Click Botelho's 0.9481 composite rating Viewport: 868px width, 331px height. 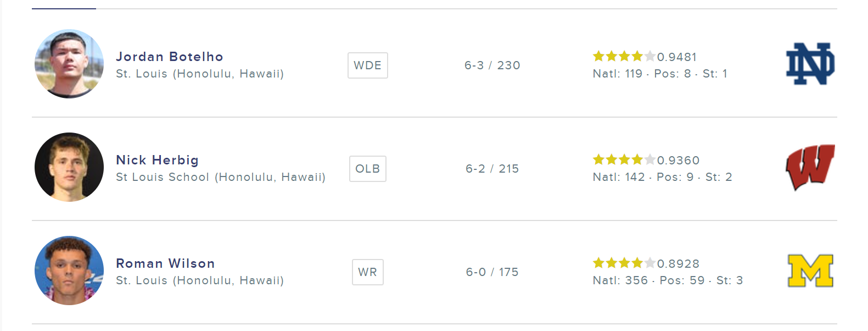coord(677,57)
